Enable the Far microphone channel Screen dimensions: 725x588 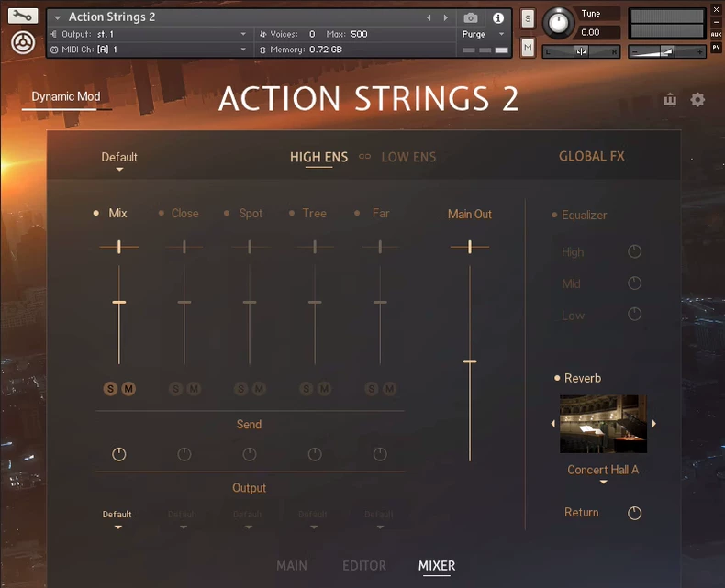tap(357, 213)
